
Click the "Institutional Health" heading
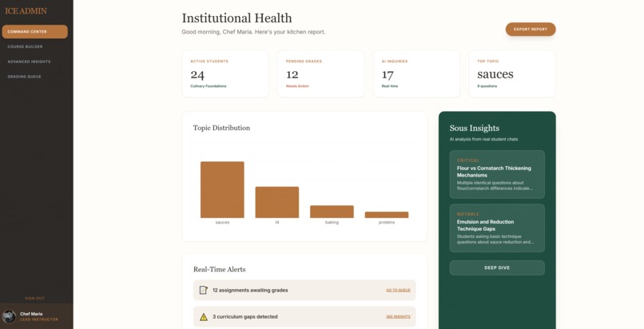(x=237, y=18)
